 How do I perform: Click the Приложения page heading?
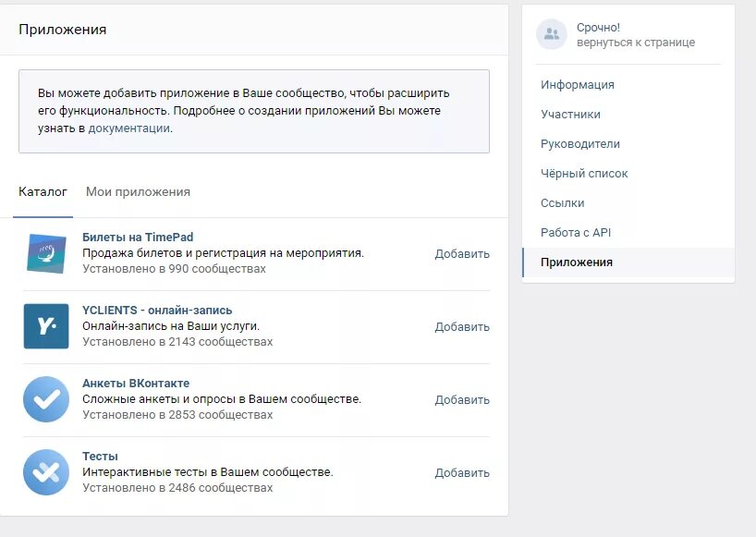pos(62,30)
